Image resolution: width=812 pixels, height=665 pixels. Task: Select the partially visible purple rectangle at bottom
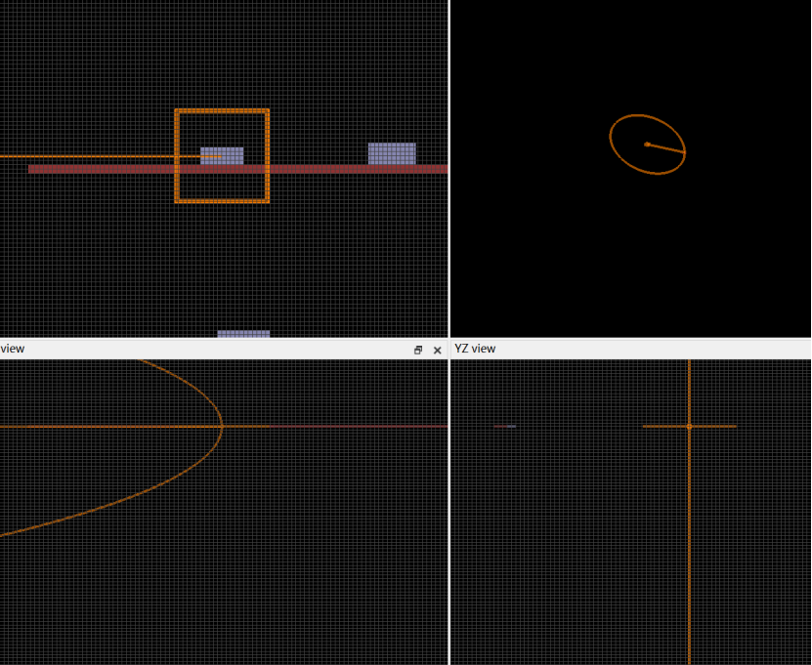coord(243,334)
